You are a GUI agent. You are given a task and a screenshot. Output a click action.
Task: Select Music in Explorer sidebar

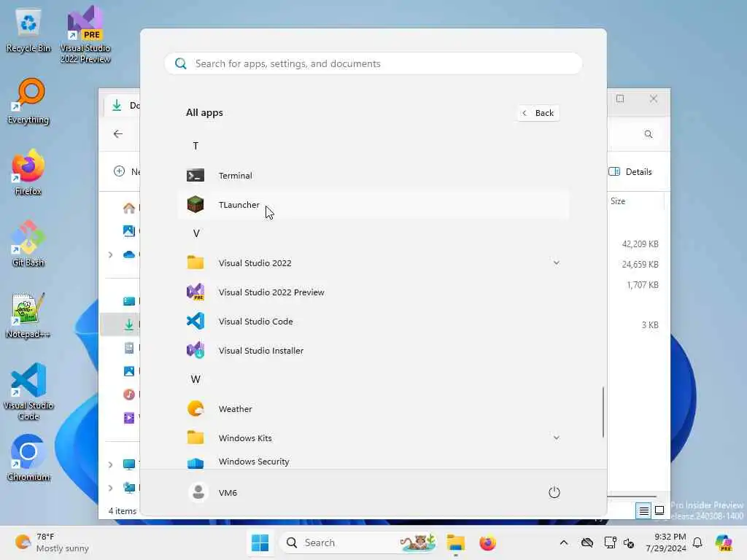129,394
